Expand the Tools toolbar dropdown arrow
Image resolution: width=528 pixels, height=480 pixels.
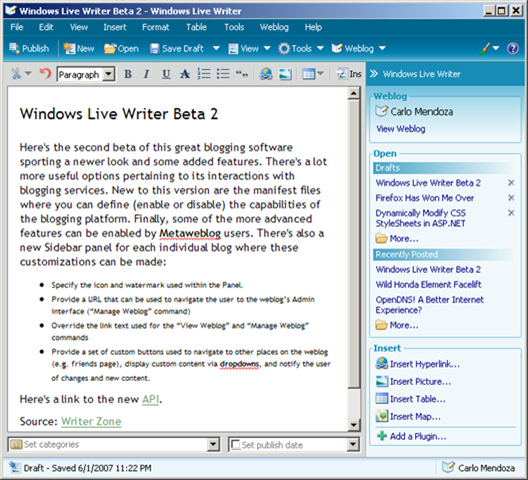point(320,49)
